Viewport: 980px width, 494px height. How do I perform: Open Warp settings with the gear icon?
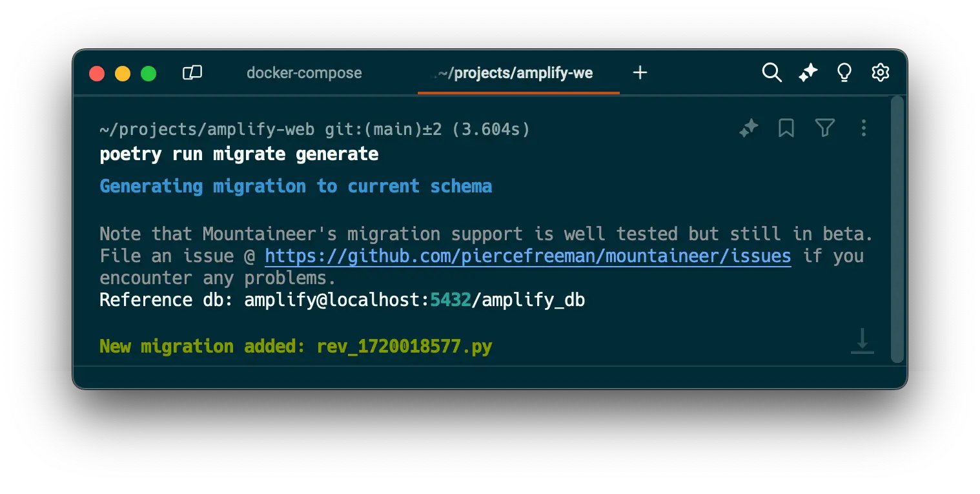(880, 72)
